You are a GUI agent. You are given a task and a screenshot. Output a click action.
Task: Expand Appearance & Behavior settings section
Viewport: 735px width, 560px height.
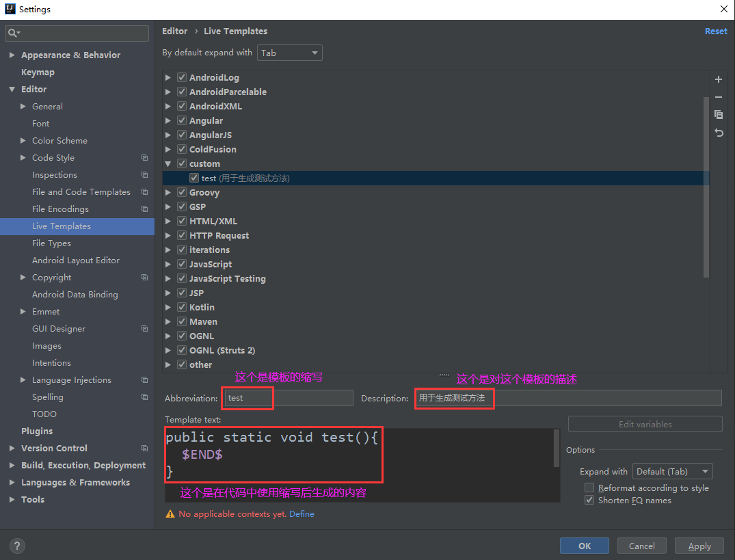[x=12, y=55]
